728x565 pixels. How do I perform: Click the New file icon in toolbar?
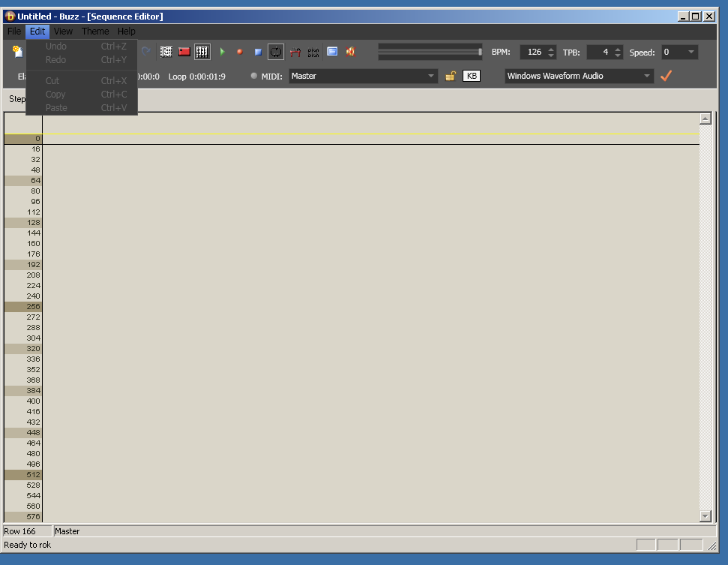(18, 52)
